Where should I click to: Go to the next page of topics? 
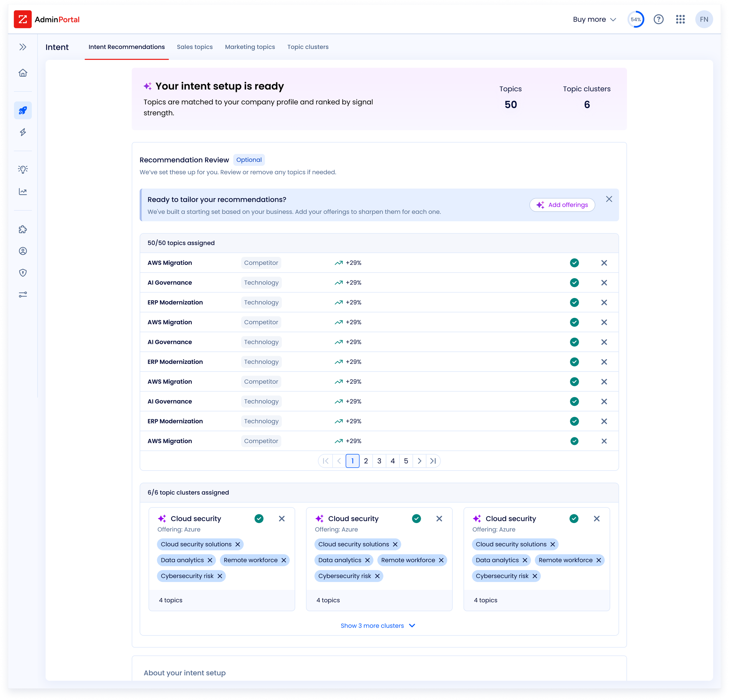click(420, 461)
